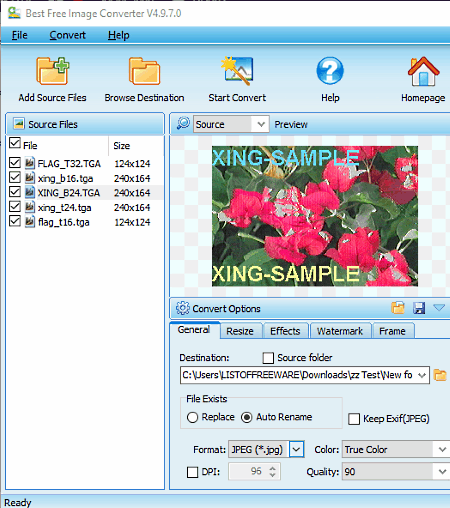Select the flag_t16.tga file name
The width and height of the screenshot is (450, 508).
(x=64, y=222)
